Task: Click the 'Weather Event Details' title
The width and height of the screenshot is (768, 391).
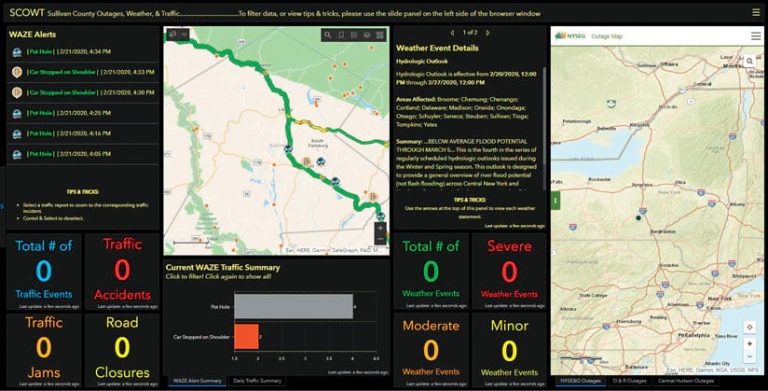Action: tap(437, 48)
